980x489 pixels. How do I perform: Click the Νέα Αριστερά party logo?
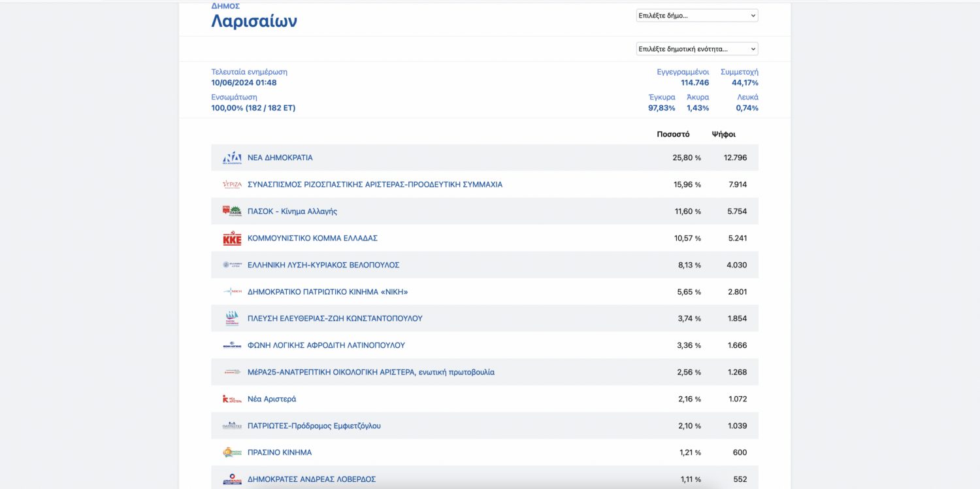pyautogui.click(x=232, y=399)
